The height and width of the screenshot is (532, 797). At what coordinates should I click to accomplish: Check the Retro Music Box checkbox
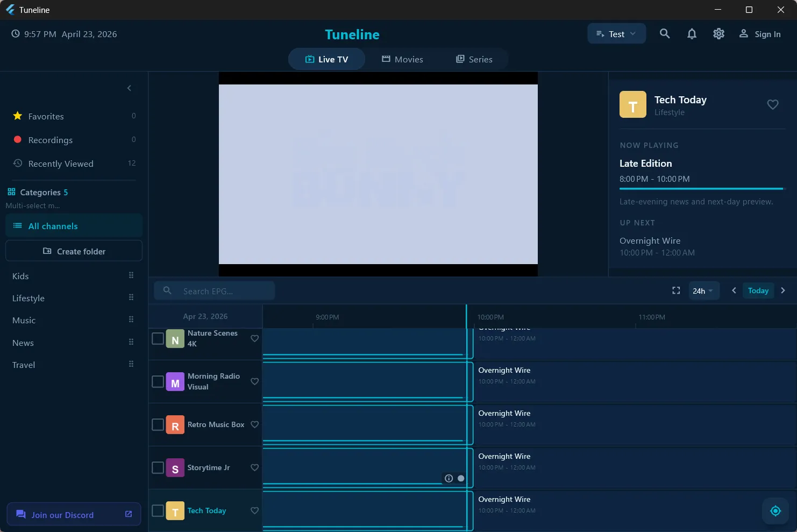[158, 424]
